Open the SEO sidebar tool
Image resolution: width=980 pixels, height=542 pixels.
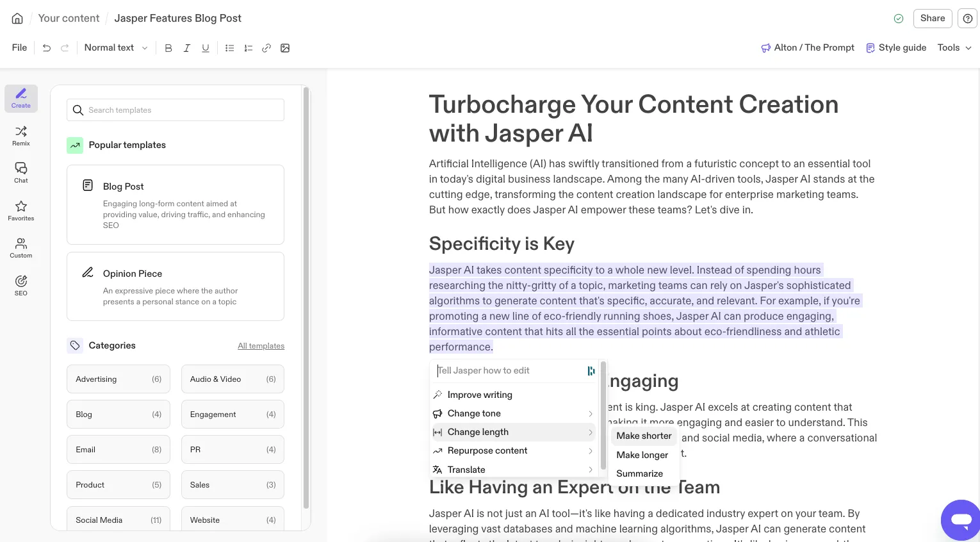[21, 285]
